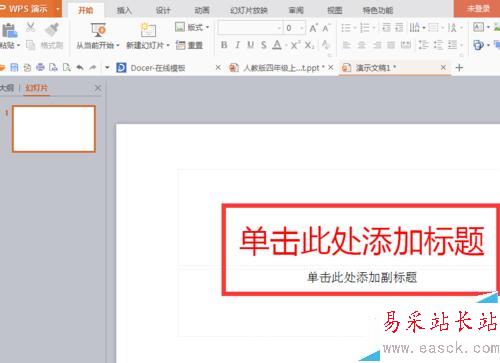Click the distributed alignment icon
This screenshot has width=500, height=363.
(x=406, y=45)
